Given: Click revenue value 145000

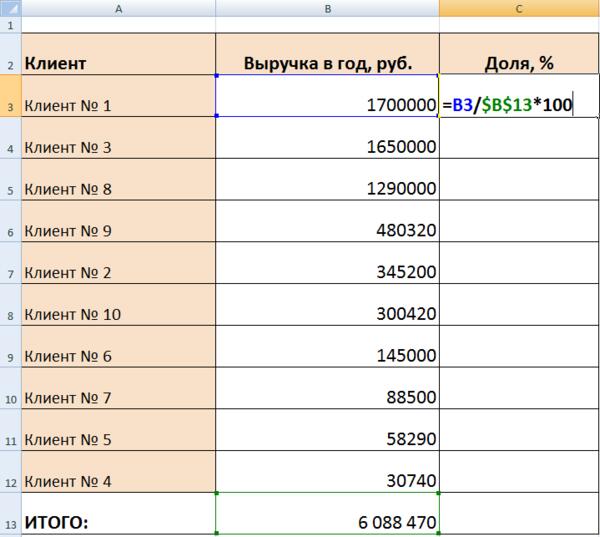Looking at the screenshot, I should (x=328, y=346).
